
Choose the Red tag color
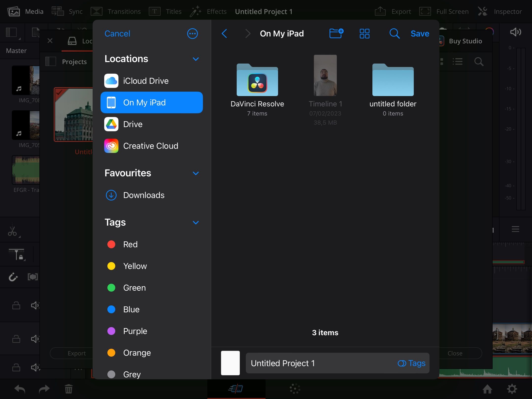point(130,244)
